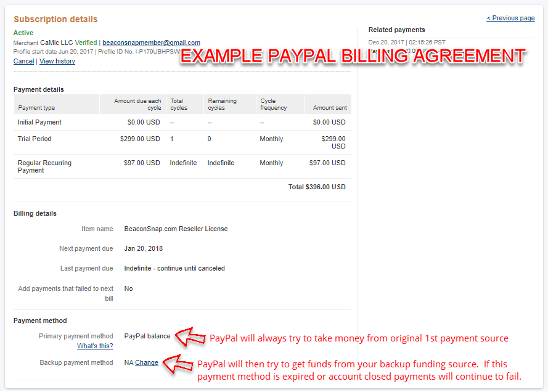Cancel the subscription using the Cancel link
This screenshot has width=548, height=392.
coord(23,61)
